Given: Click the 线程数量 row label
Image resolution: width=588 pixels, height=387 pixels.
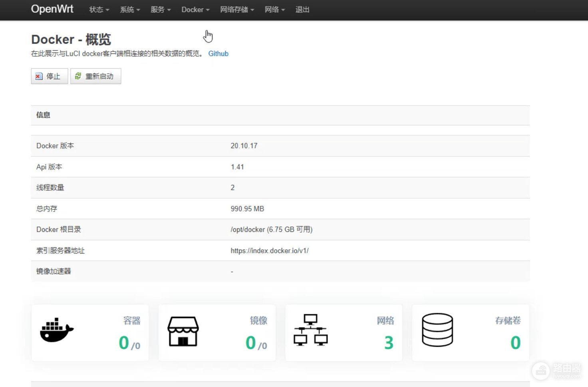Looking at the screenshot, I should click(50, 188).
